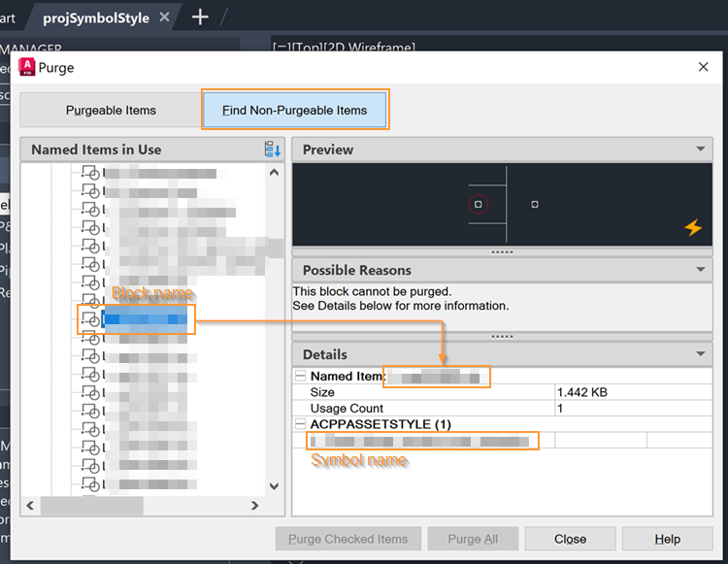Click the down arrow of vertical scrollbar
Image resolution: width=728 pixels, height=564 pixels.
pos(274,486)
